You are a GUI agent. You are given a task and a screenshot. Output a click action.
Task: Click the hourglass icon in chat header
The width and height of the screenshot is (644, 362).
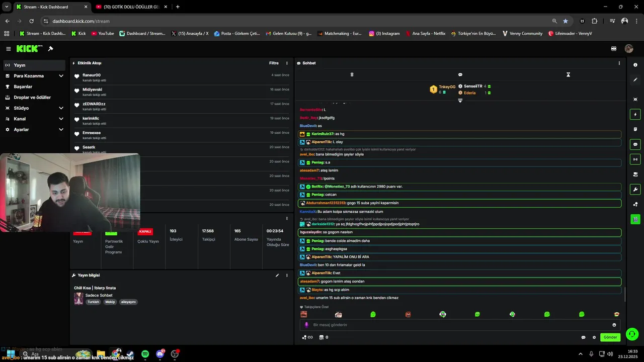(x=568, y=74)
